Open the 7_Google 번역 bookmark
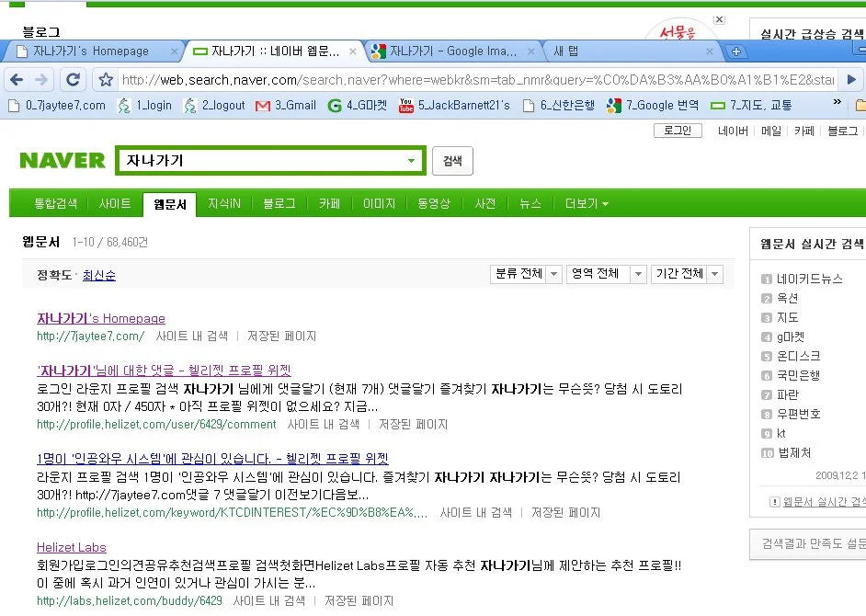The height and width of the screenshot is (616, 866). coord(653,105)
